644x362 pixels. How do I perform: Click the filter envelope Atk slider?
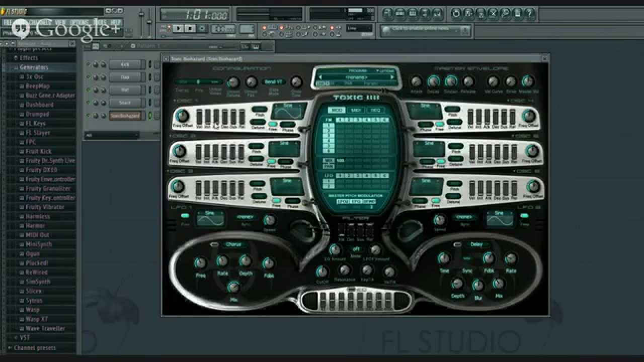pyautogui.click(x=342, y=231)
